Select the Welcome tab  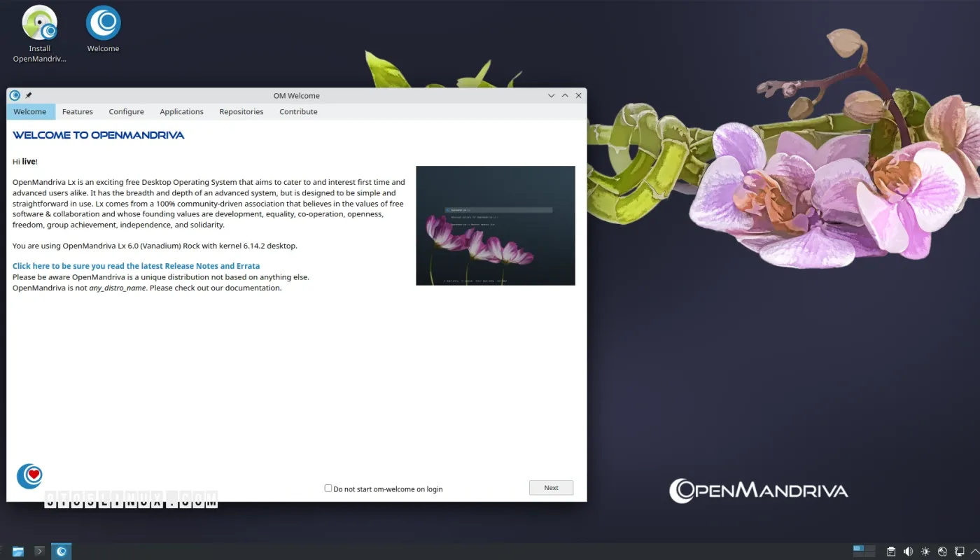30,111
